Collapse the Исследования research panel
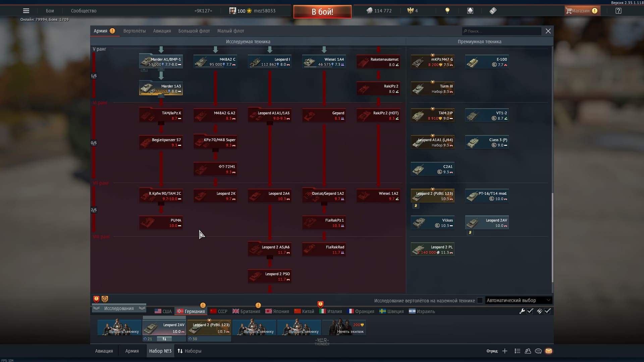The width and height of the screenshot is (644, 362). (x=119, y=308)
